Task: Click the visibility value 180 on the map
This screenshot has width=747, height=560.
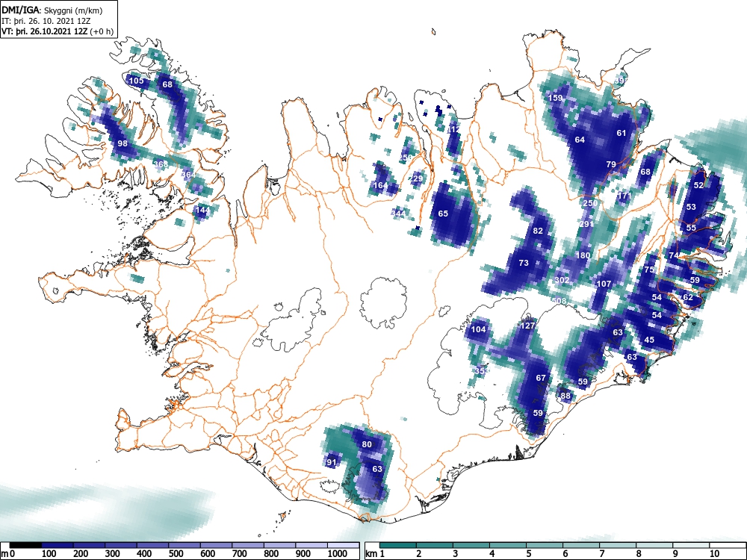Action: (x=583, y=255)
